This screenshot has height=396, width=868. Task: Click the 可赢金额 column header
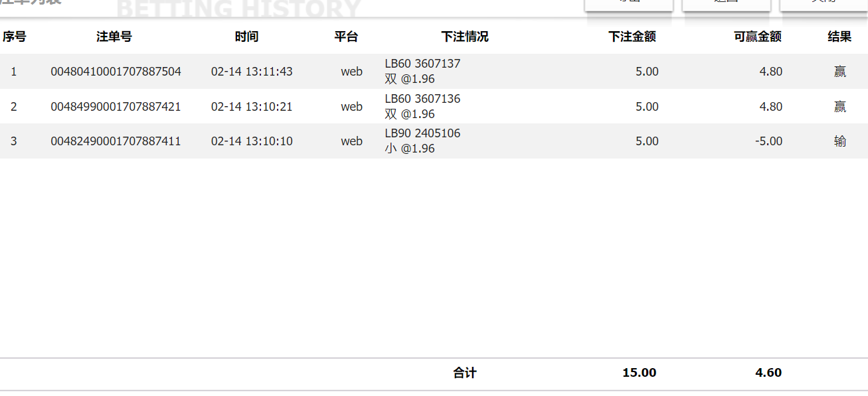(x=758, y=36)
